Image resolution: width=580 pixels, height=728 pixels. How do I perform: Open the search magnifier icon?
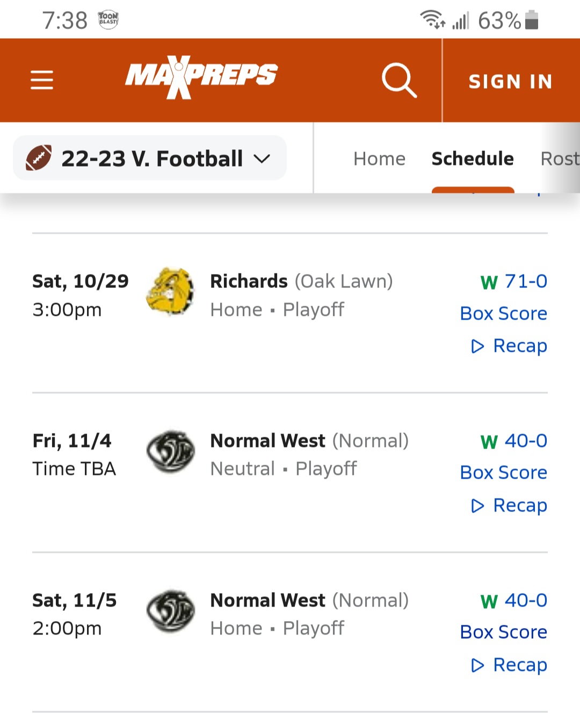pyautogui.click(x=399, y=80)
